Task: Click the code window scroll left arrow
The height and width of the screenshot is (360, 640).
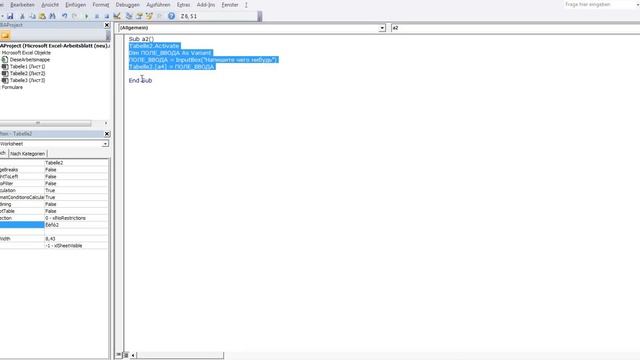Action: pos(133,355)
